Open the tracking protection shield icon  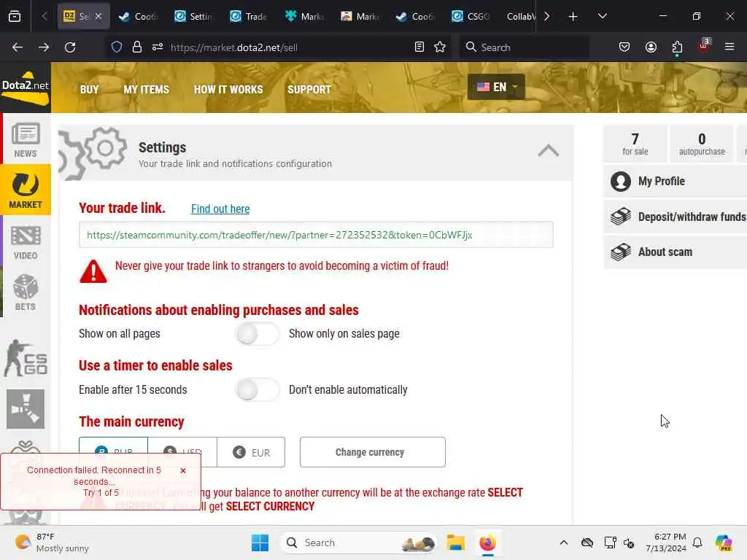117,47
